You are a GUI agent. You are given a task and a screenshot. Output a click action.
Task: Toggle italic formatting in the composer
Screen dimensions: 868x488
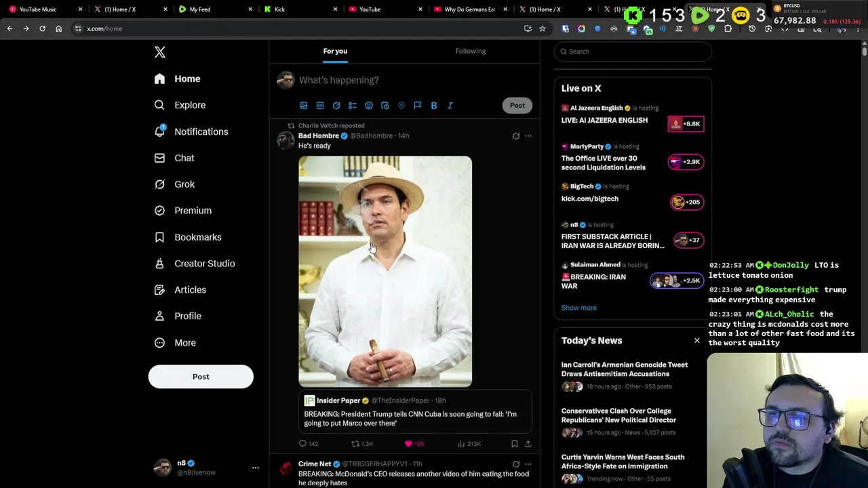coord(450,106)
